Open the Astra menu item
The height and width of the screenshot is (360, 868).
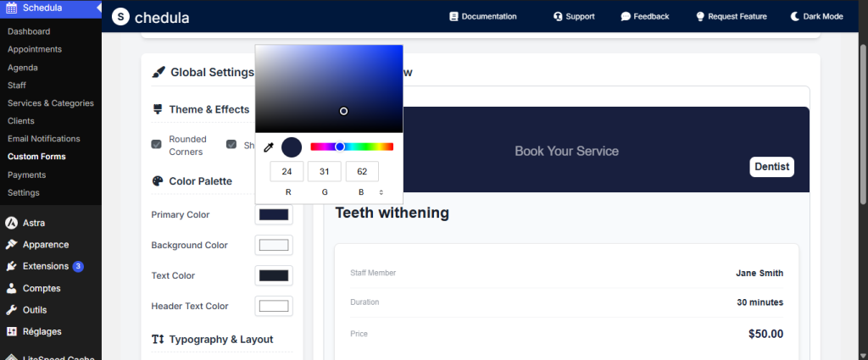[35, 223]
